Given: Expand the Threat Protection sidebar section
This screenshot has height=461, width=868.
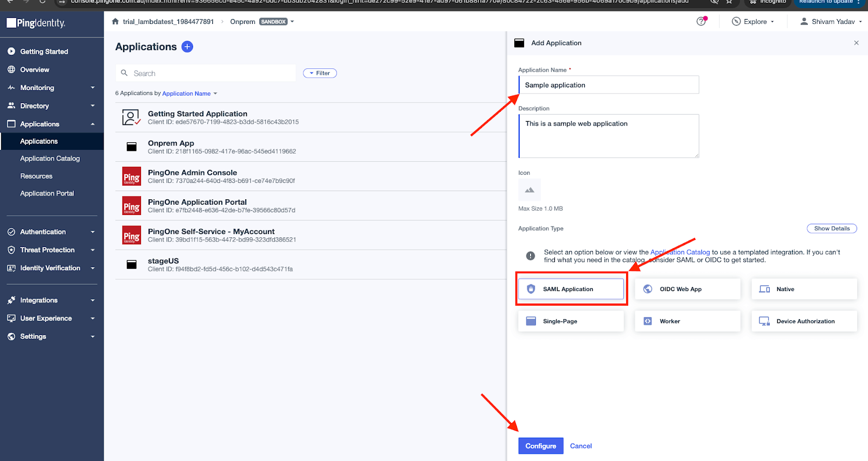Looking at the screenshot, I should click(x=93, y=250).
